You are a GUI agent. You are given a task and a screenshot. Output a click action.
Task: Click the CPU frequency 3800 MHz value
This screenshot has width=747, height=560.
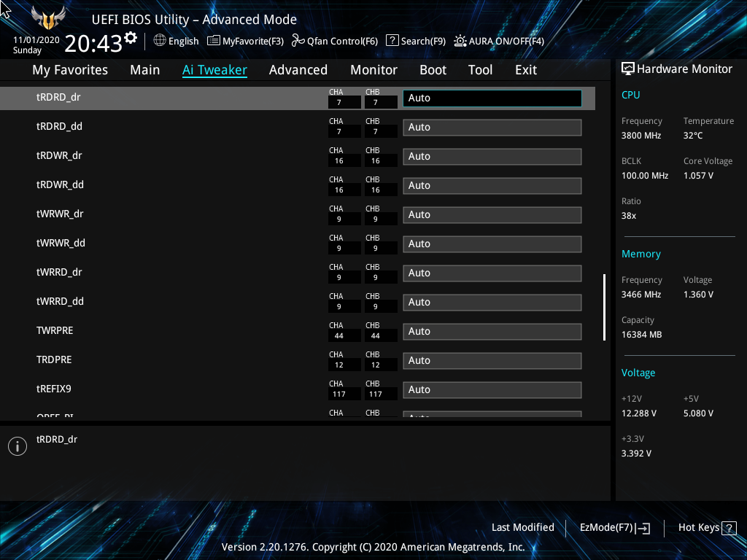click(640, 136)
